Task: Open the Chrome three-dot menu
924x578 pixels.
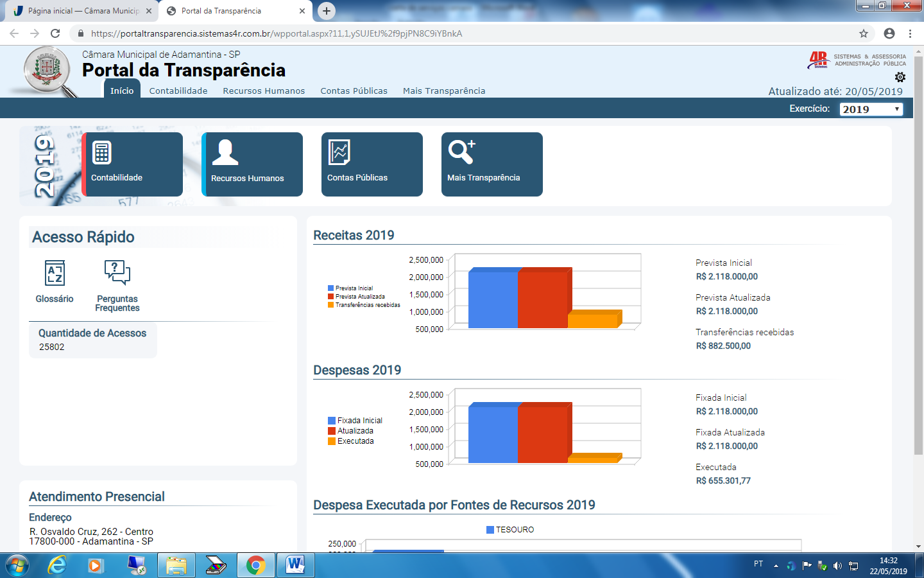Action: (x=910, y=33)
